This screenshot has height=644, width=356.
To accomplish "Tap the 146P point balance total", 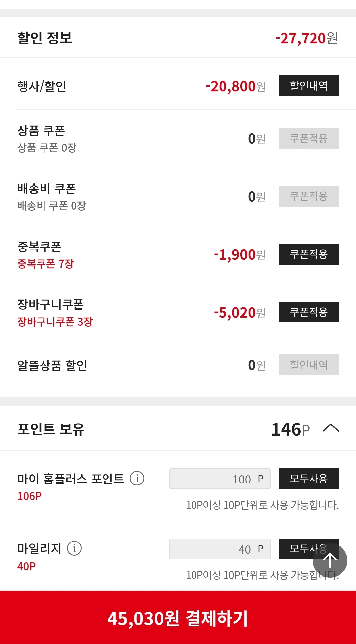I will pyautogui.click(x=290, y=429).
